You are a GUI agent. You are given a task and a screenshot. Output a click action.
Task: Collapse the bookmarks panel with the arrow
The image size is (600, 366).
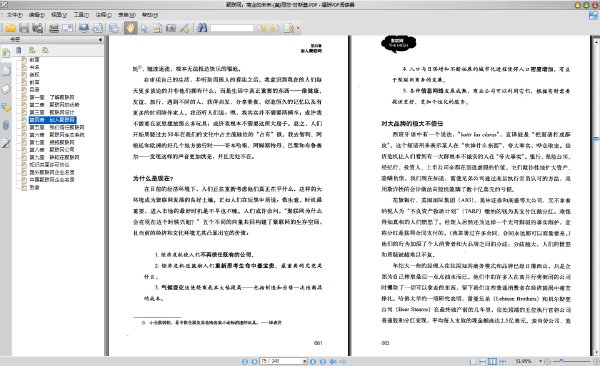[100, 39]
